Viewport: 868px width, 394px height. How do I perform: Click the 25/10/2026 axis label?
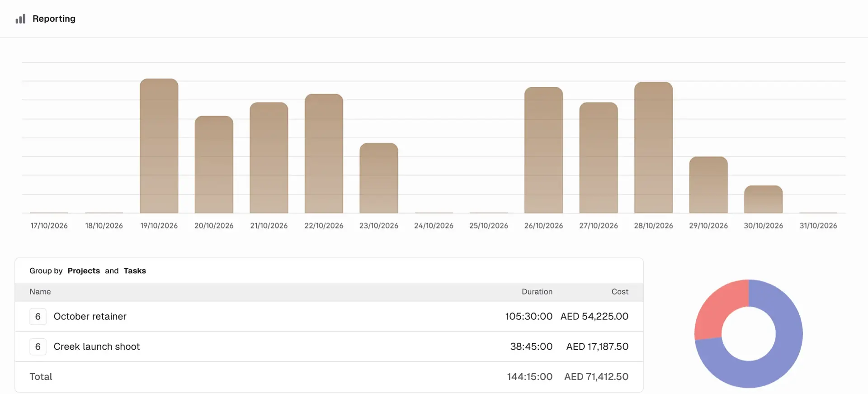pyautogui.click(x=489, y=225)
